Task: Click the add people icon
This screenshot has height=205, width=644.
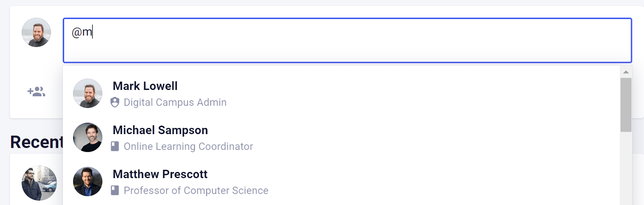Action: click(x=36, y=92)
